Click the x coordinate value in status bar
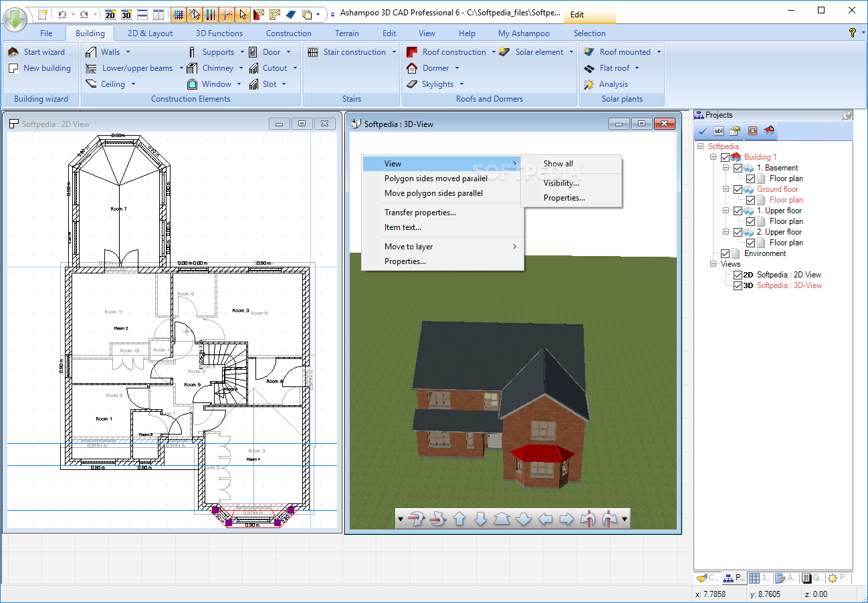868x603 pixels. click(x=710, y=594)
